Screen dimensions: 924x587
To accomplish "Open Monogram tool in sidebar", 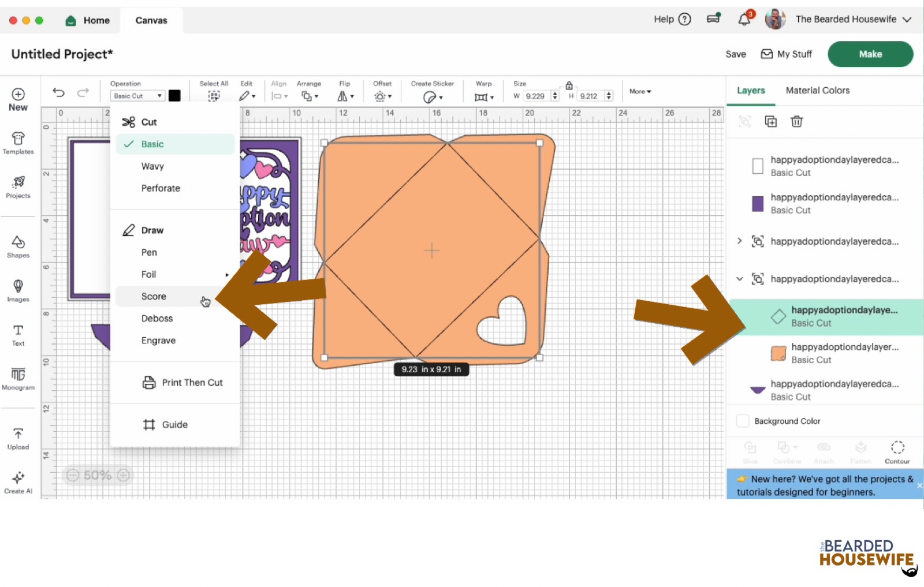I will pyautogui.click(x=18, y=379).
